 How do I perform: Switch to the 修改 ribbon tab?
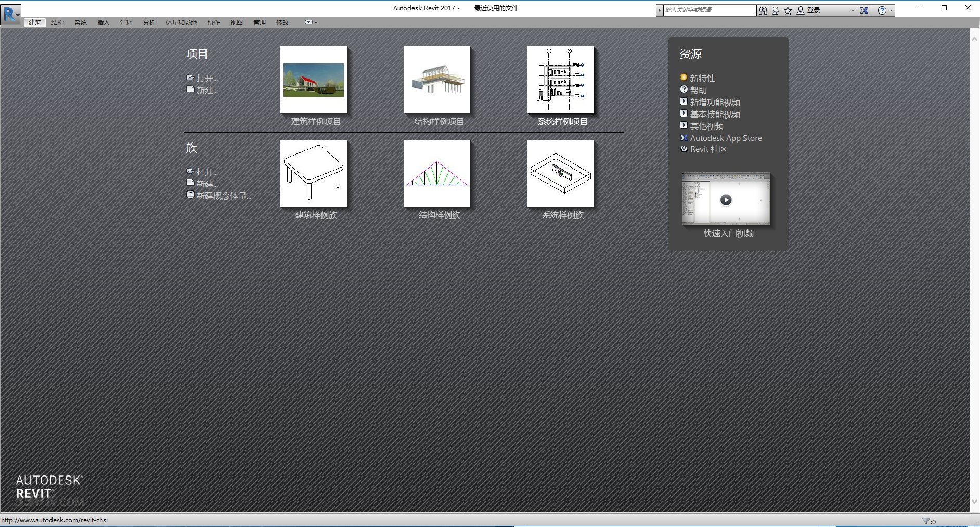click(282, 23)
